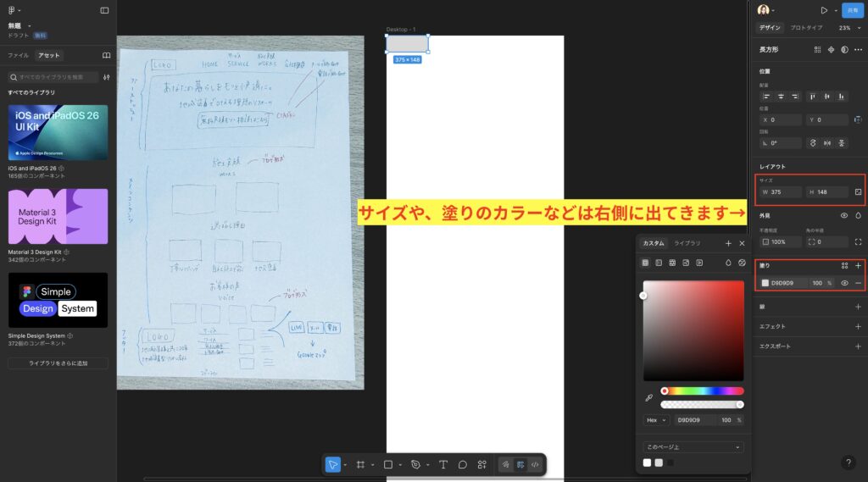Expand the このページ上 colors dropdown
Viewport: 868px width, 482px height.
point(693,446)
